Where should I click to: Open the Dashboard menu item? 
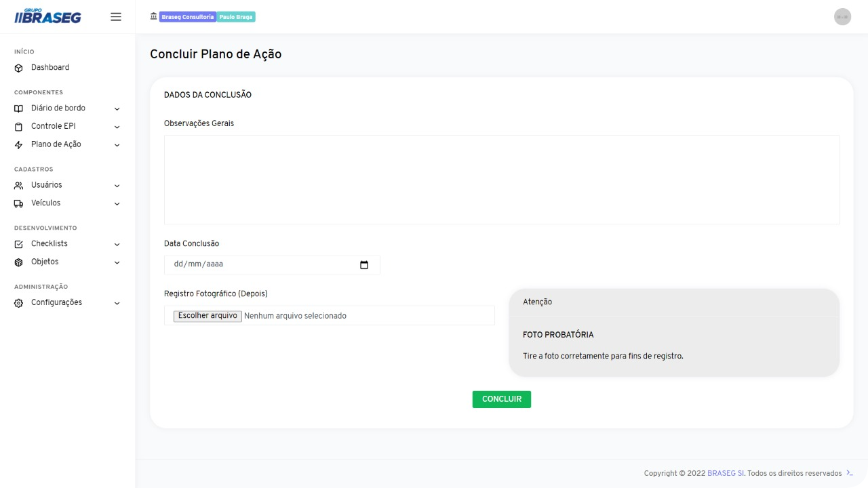click(50, 68)
